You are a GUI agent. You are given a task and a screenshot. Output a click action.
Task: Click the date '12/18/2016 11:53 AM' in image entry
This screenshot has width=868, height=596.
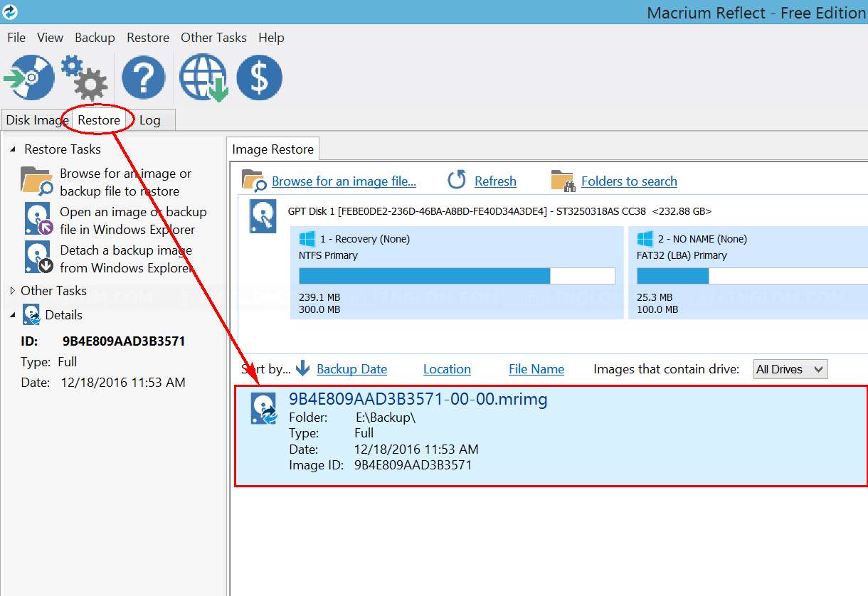coord(416,449)
